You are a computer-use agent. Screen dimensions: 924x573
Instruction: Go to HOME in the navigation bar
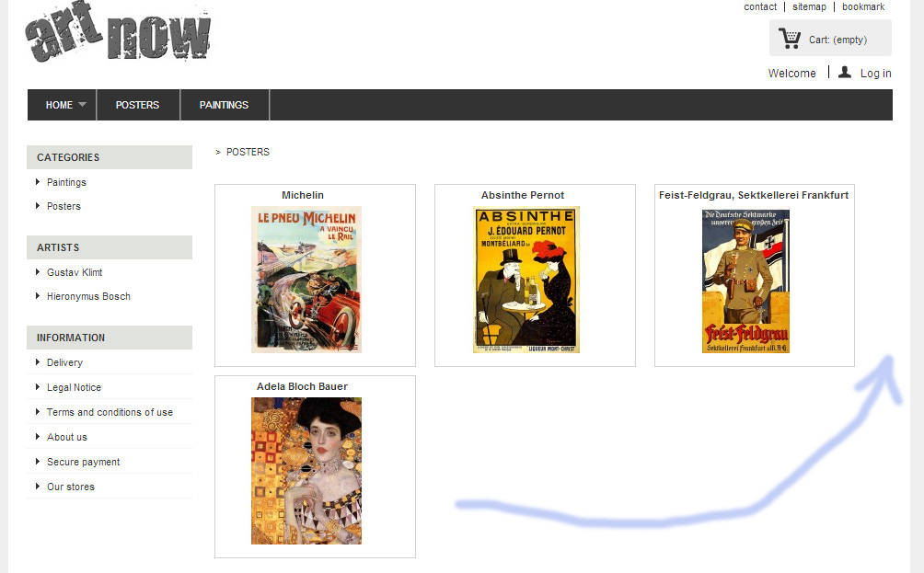[x=59, y=105]
